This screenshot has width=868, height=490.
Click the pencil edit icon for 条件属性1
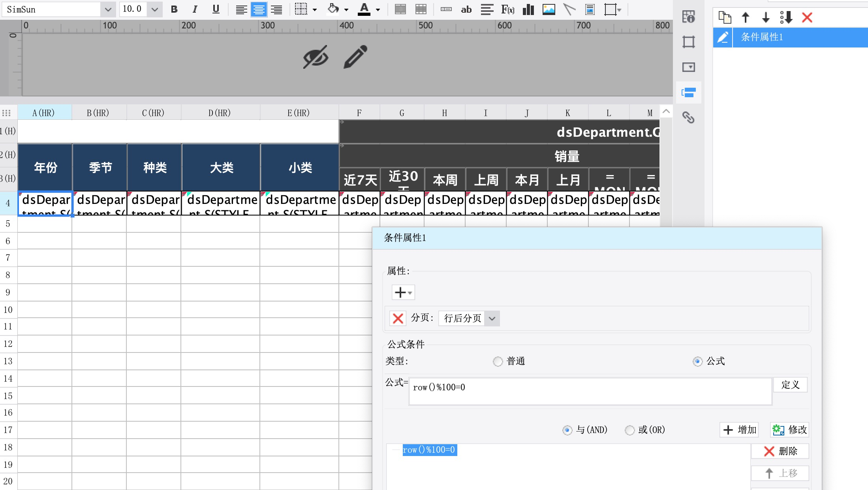(x=723, y=37)
